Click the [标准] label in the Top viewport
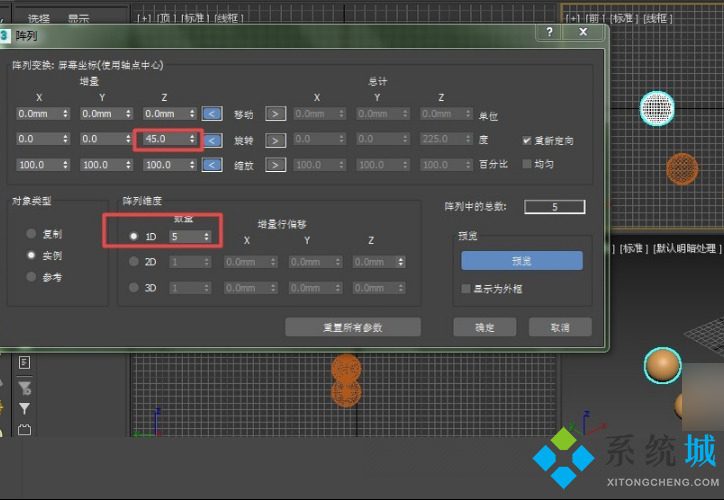 [196, 18]
